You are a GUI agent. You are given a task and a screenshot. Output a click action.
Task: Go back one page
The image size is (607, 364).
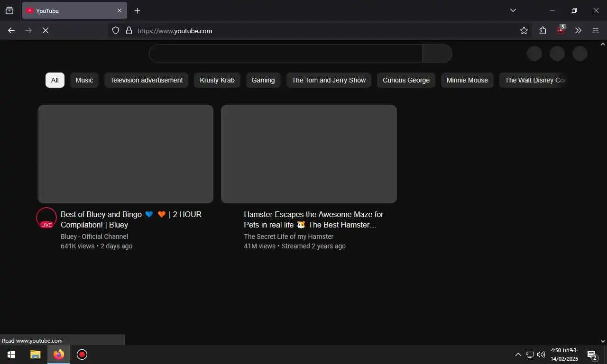pos(11,30)
